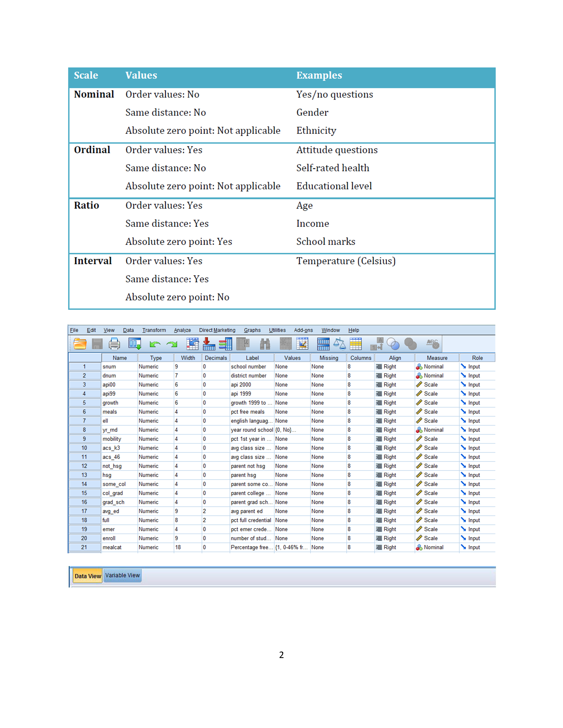Click the green Redo arrow
Screen dimensions: 563x728
pyautogui.click(x=172, y=344)
